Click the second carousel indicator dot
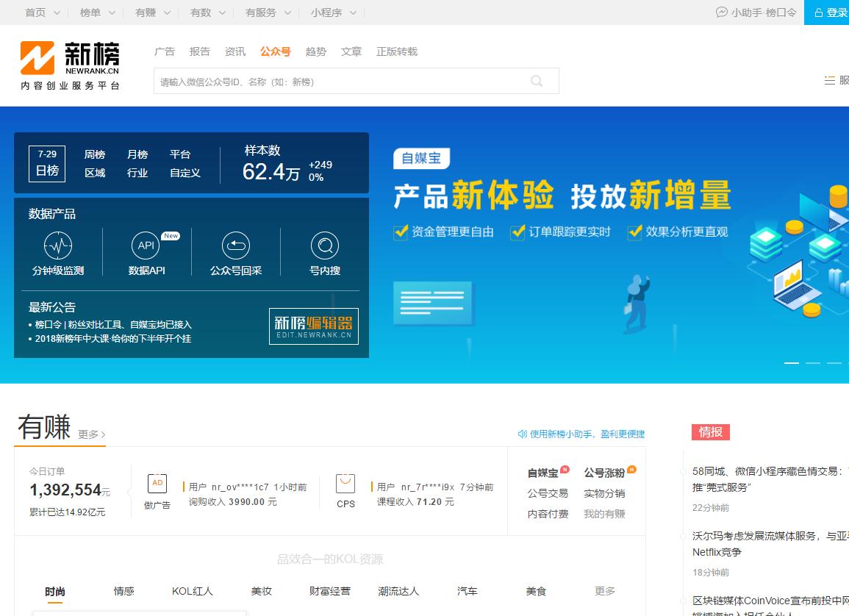This screenshot has width=849, height=616. click(812, 363)
